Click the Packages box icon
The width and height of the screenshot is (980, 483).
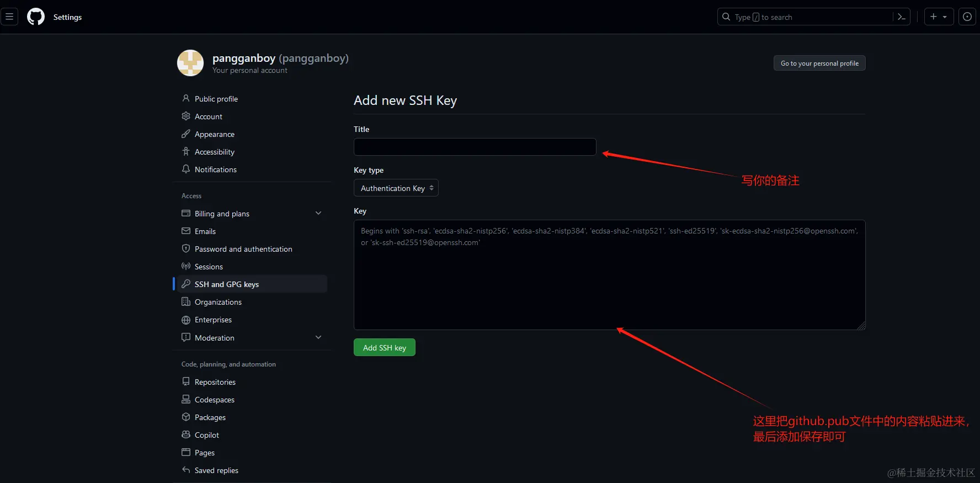186,417
